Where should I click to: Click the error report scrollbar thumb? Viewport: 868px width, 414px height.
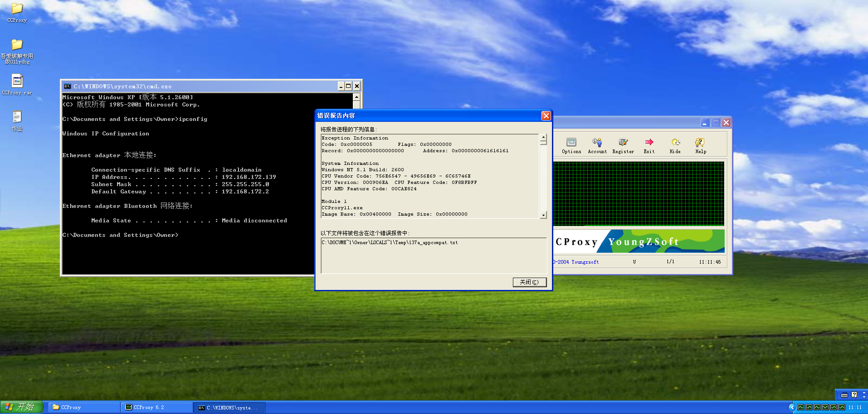click(543, 142)
